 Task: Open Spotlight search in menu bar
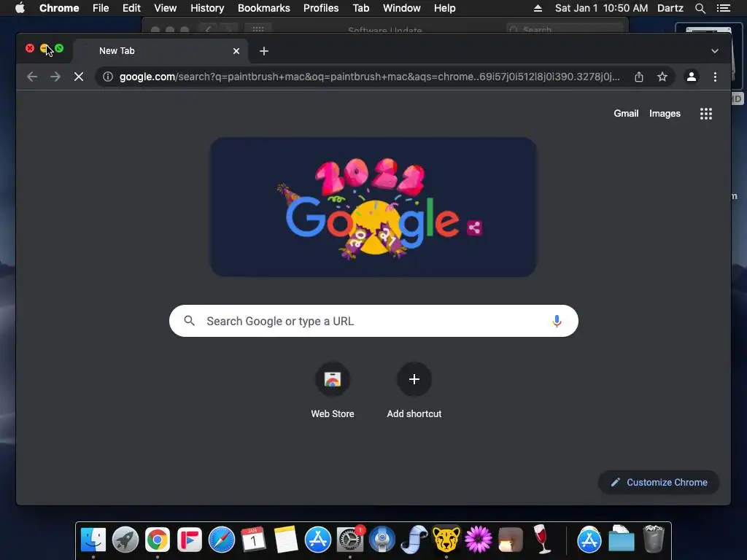[700, 8]
